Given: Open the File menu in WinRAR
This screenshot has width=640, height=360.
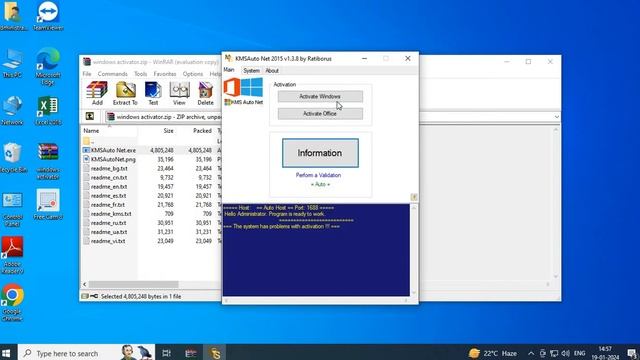Looking at the screenshot, I should tap(87, 74).
